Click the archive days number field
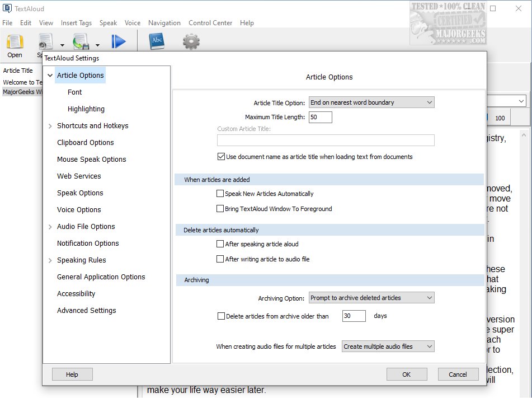This screenshot has width=532, height=398. pos(354,316)
